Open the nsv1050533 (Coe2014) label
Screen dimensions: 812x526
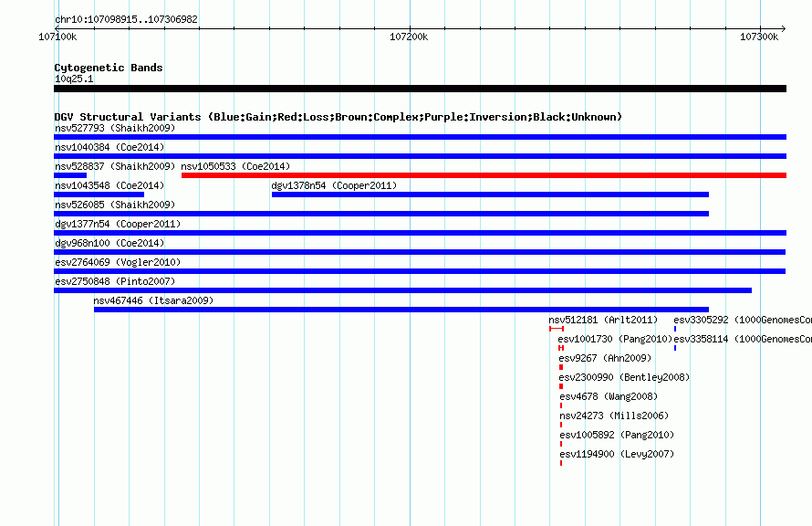coord(235,166)
